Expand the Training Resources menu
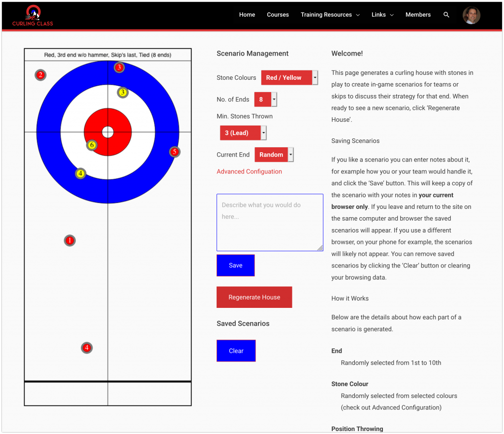The image size is (504, 434). [x=326, y=15]
